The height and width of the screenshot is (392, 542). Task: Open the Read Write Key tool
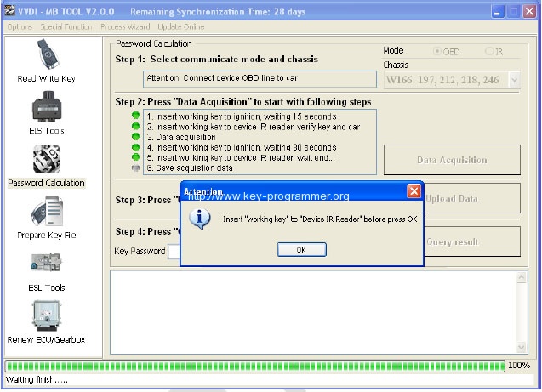point(46,58)
